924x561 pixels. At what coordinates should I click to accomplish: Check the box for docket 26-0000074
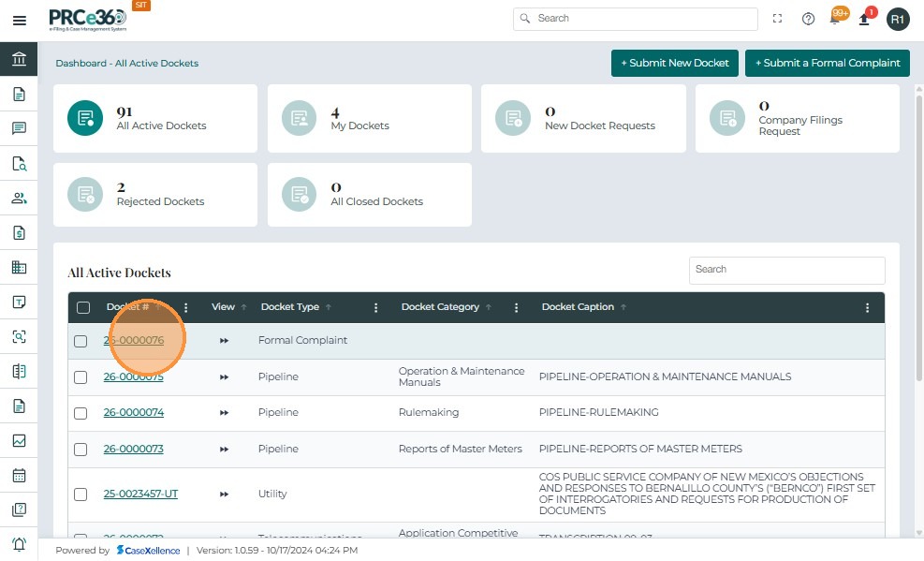pos(81,413)
